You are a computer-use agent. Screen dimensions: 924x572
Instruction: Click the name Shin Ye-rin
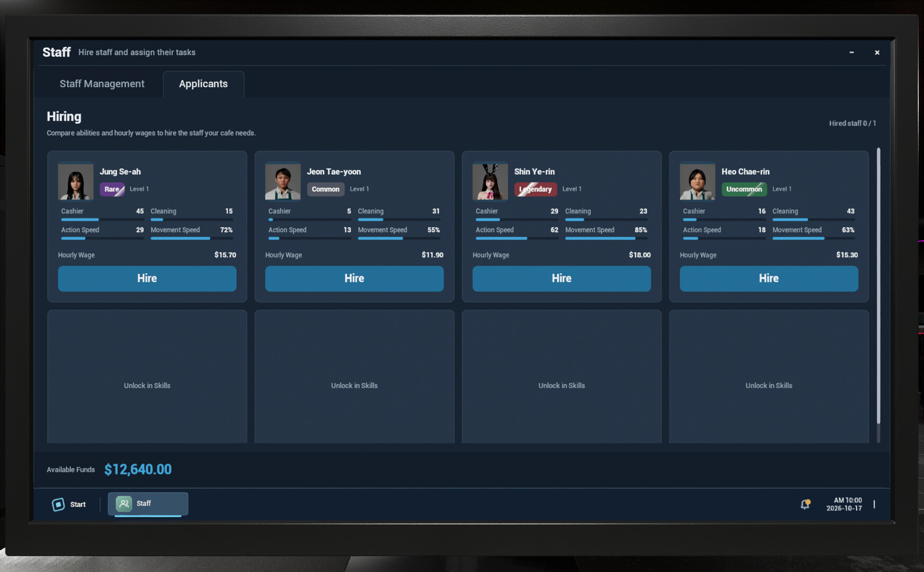pos(534,172)
